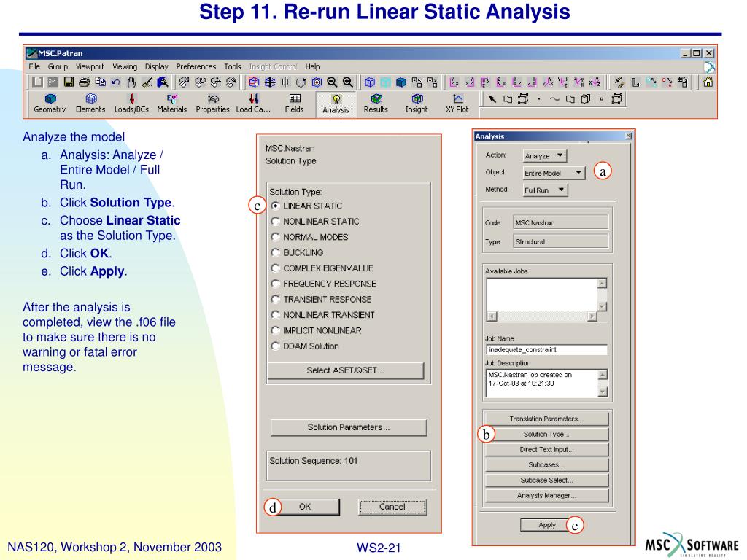Open the Preferences menu
747x560 pixels.
[196, 66]
